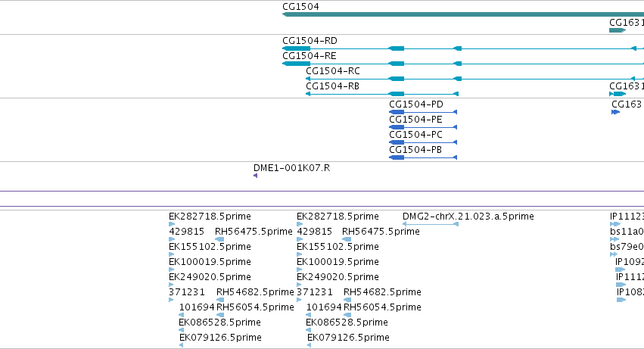Click the leftmost EK086528.5prime label
This screenshot has height=349, width=644.
click(219, 323)
